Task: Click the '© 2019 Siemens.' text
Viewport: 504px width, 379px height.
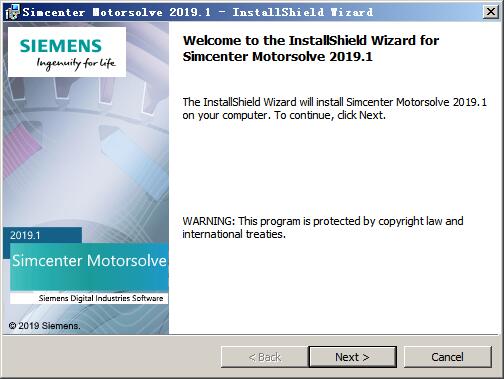Action: 44,326
